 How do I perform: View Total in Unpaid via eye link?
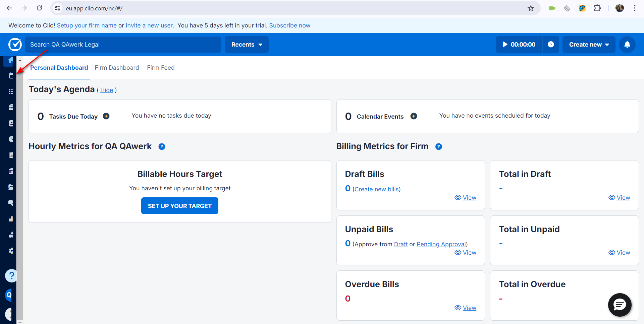[x=620, y=253]
